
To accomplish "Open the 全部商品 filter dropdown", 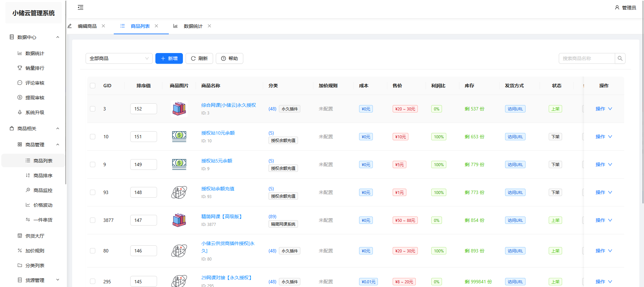I will 119,58.
